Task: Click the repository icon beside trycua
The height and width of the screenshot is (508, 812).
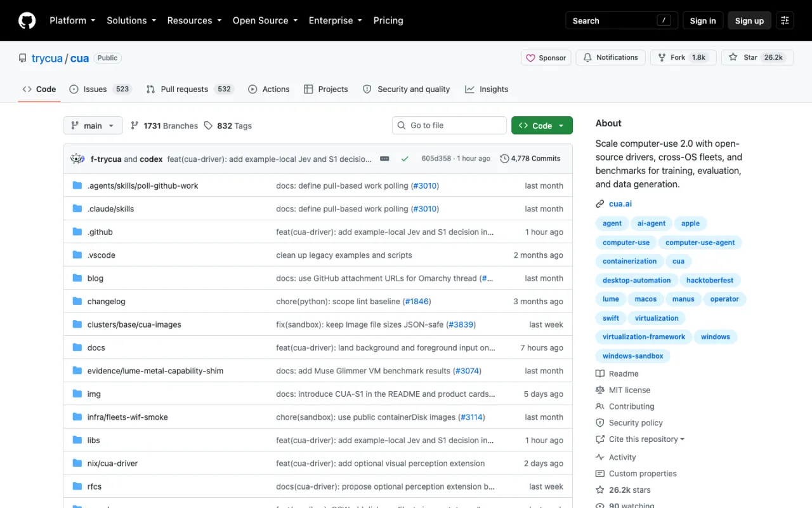Action: coord(23,58)
